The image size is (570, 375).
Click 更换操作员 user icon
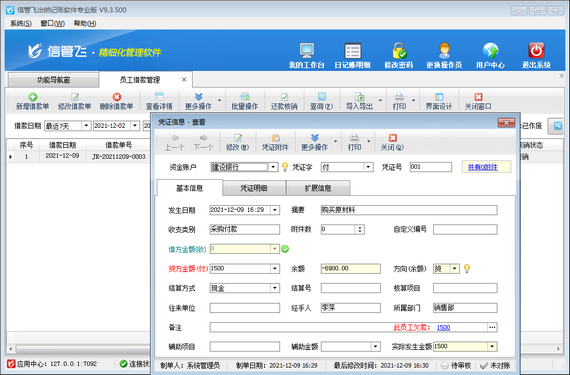tap(444, 51)
